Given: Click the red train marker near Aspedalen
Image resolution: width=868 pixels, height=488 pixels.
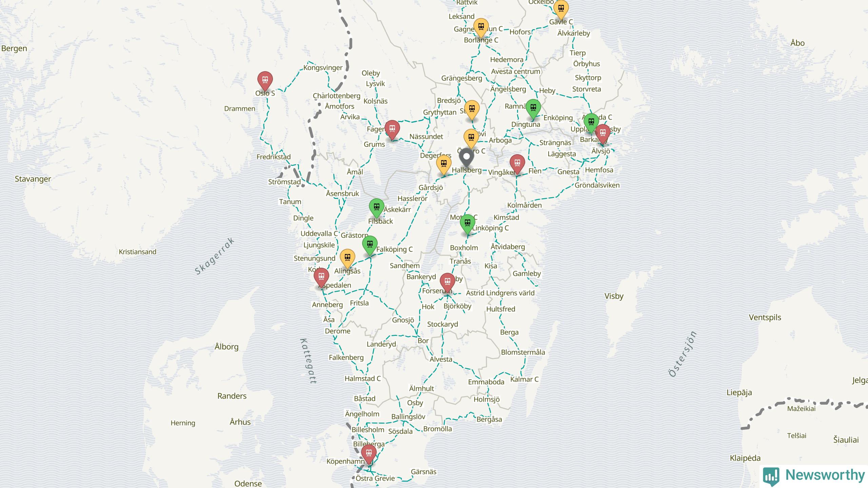Looking at the screenshot, I should pyautogui.click(x=321, y=277).
